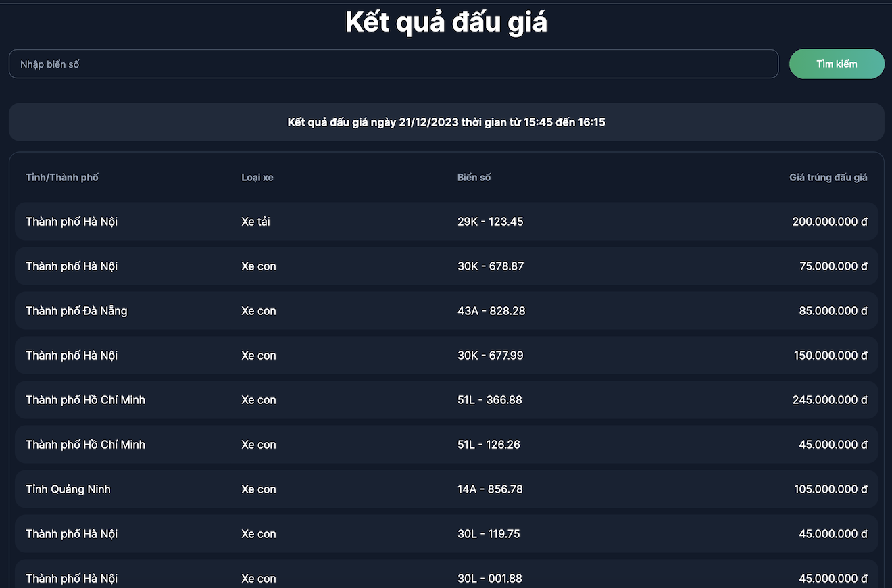
Task: Click the Biển số column header
Action: [x=474, y=178]
